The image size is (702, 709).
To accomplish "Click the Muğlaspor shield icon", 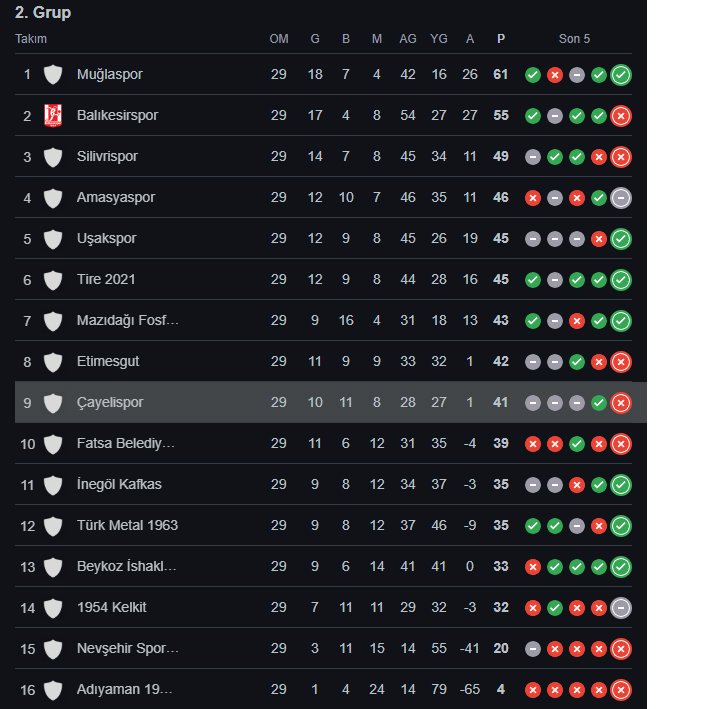I will pos(53,74).
